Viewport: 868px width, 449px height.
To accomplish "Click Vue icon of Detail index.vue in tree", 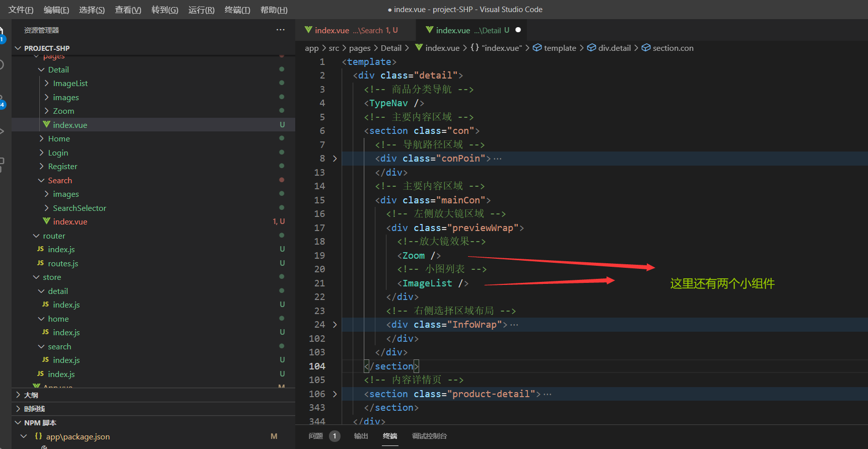I will (46, 124).
